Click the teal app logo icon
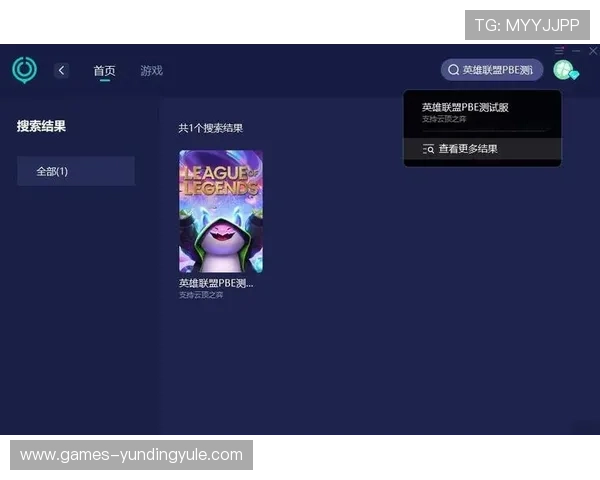Screen dimensions: 600x480 tap(24, 70)
